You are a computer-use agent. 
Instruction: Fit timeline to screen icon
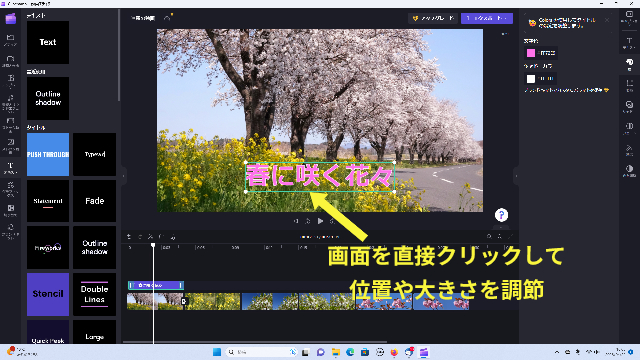click(510, 236)
